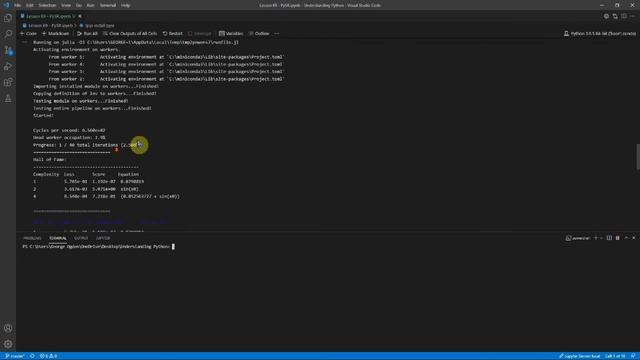Switch to the Output panel tab
This screenshot has height=360, width=640.
(x=81, y=238)
